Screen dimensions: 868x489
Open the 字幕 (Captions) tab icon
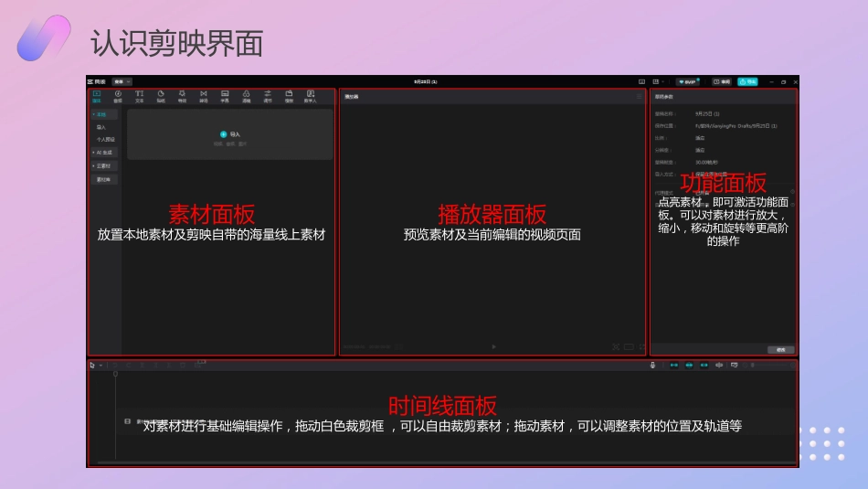[x=225, y=96]
